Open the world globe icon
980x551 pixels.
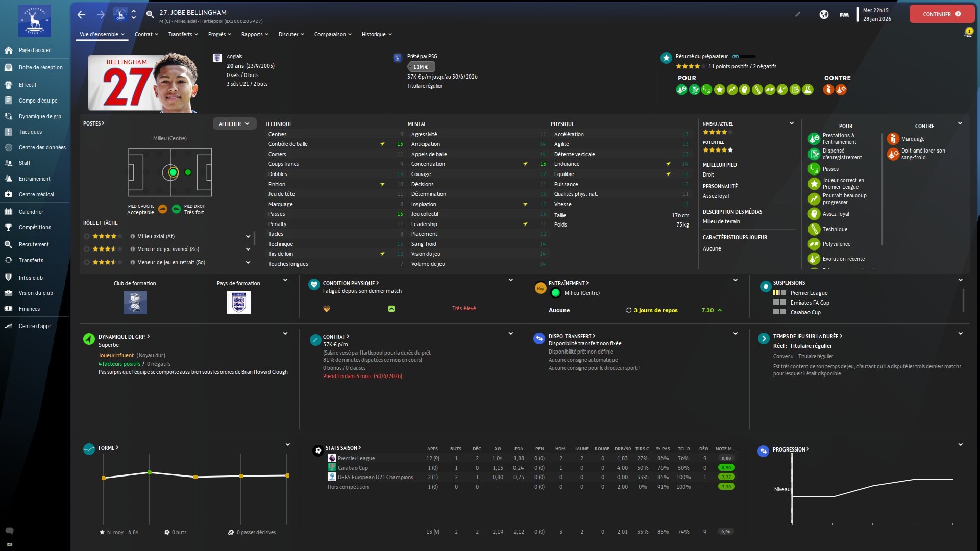pos(824,14)
